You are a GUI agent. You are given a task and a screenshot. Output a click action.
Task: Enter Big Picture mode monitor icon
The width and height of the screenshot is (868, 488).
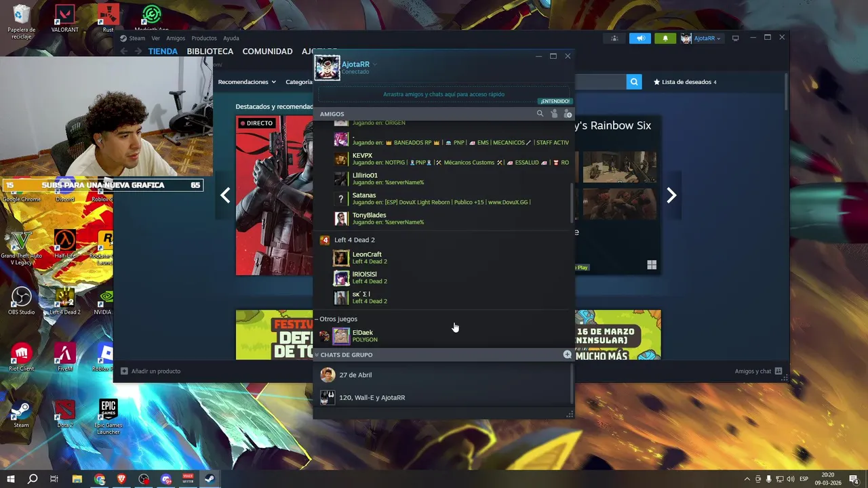point(735,38)
